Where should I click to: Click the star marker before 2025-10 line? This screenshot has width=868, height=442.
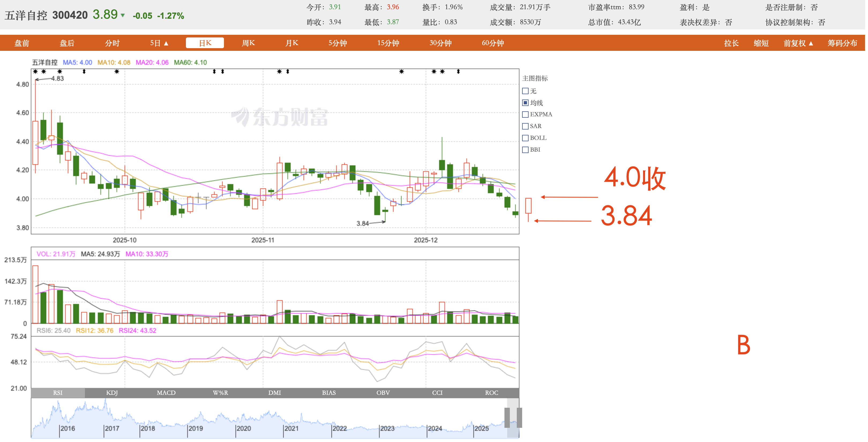pos(117,71)
